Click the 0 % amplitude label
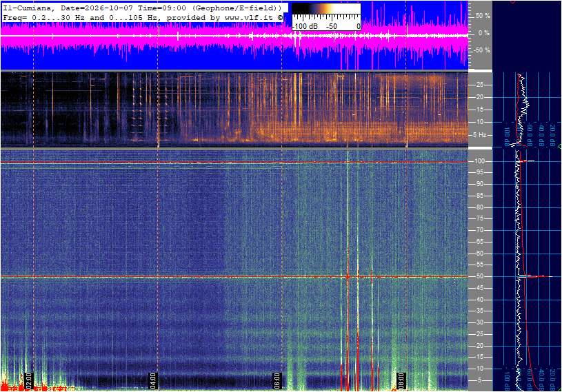562x392 pixels. click(x=483, y=33)
